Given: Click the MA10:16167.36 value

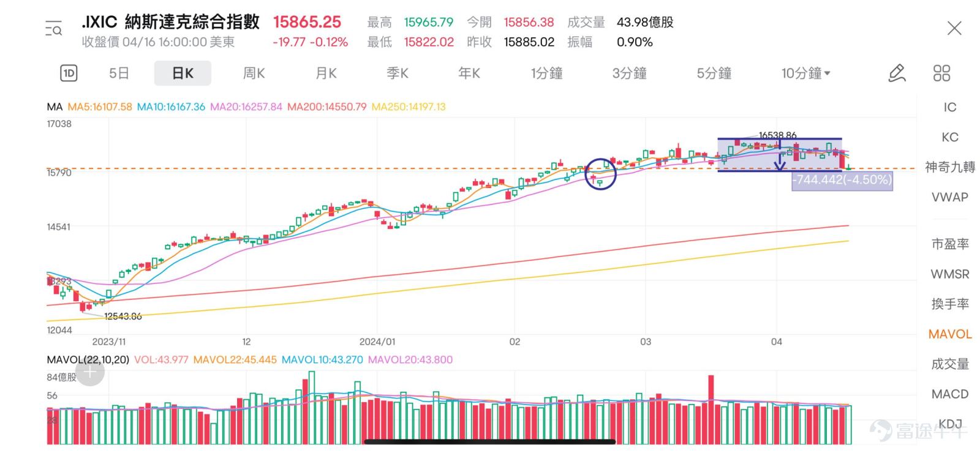Looking at the screenshot, I should [171, 107].
